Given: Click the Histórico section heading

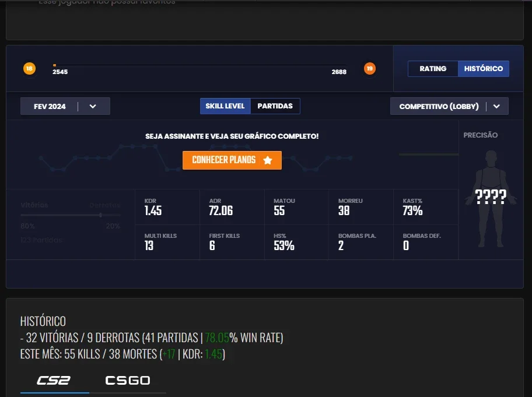Looking at the screenshot, I should 43,321.
